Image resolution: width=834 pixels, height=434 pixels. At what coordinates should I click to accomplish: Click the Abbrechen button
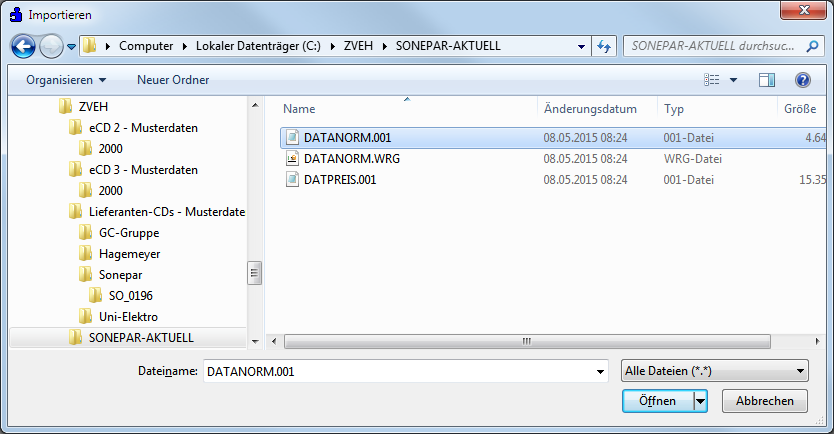coord(765,401)
